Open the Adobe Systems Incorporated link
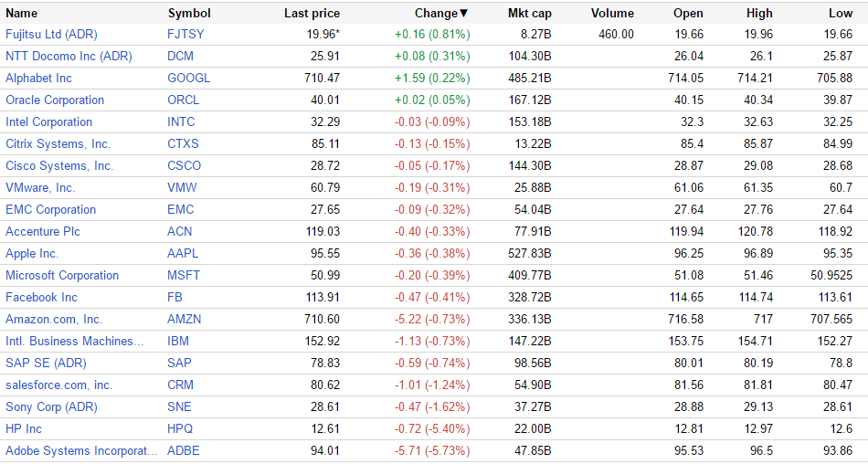868x464 pixels. pyautogui.click(x=81, y=450)
